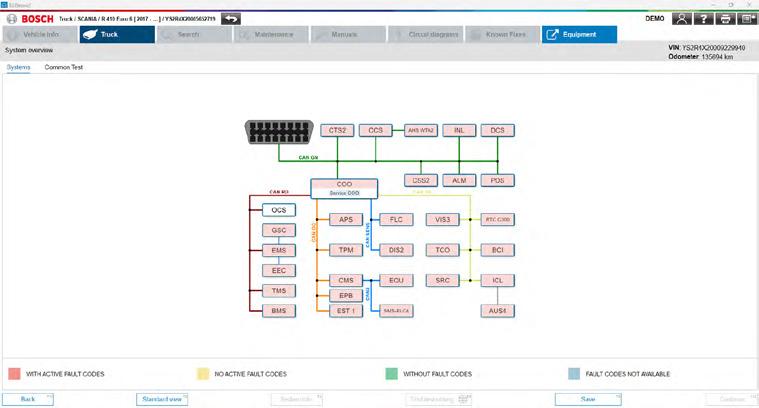The height and width of the screenshot is (408, 759).
Task: Open the Equipment tab
Action: 579,34
